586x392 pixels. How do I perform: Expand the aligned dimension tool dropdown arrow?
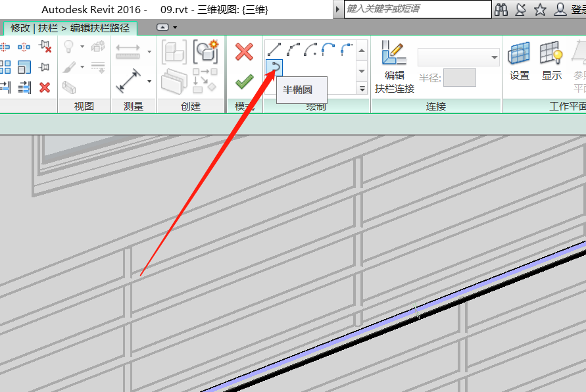(149, 82)
